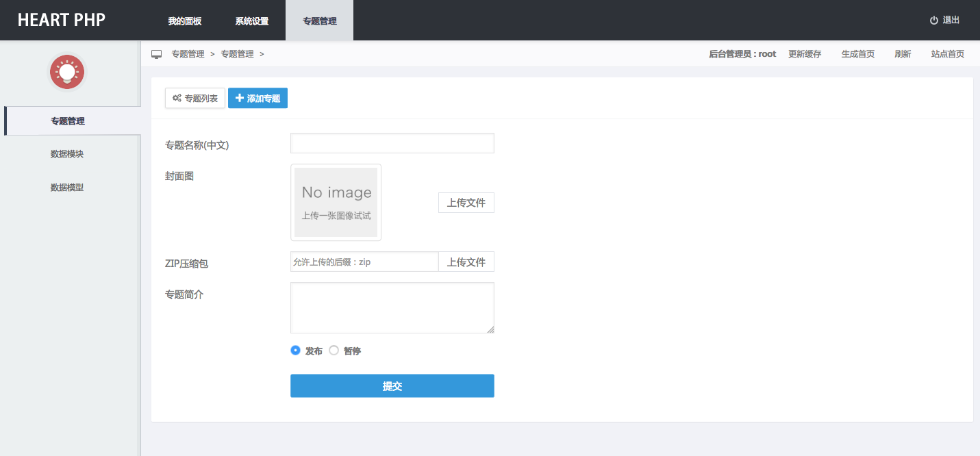This screenshot has height=456, width=980.
Task: Click the 专题名称(中文) label
Action: click(x=197, y=144)
